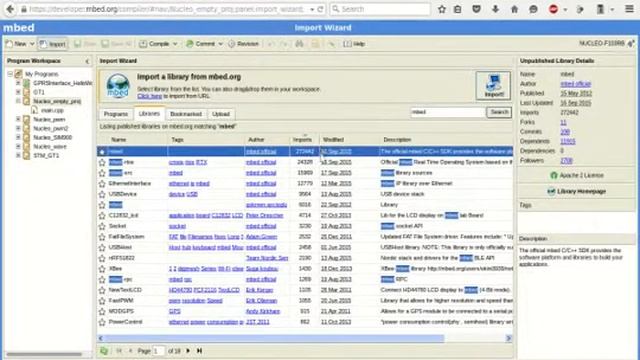Select STM_GT1 program in tree
This screenshot has width=640, height=360.
46,156
